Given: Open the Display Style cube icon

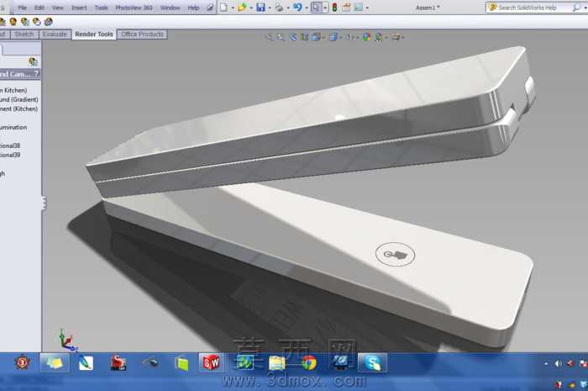Looking at the screenshot, I should tap(333, 37).
